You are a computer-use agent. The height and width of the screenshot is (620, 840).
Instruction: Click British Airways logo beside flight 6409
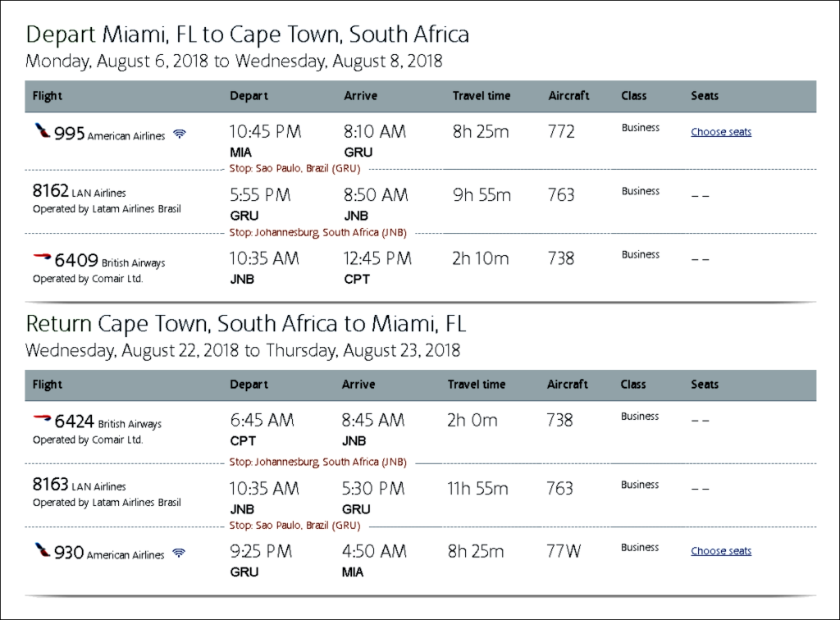coord(42,258)
